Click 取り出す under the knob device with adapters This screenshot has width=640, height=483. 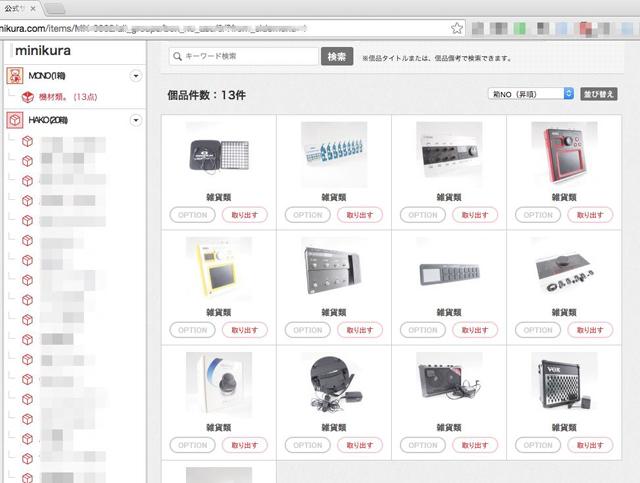(x=590, y=330)
